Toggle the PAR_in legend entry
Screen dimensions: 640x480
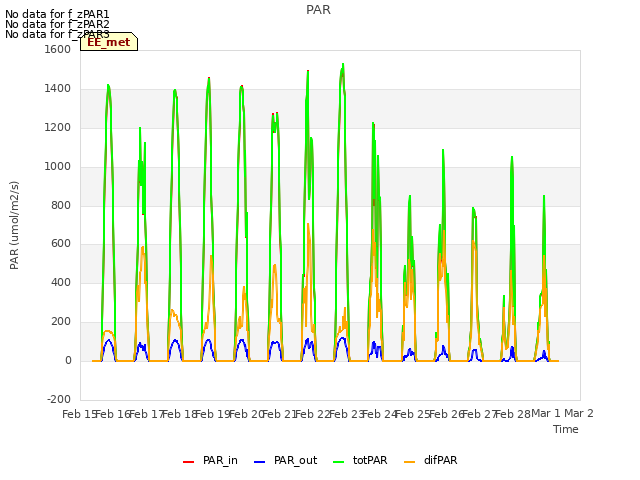point(210,460)
